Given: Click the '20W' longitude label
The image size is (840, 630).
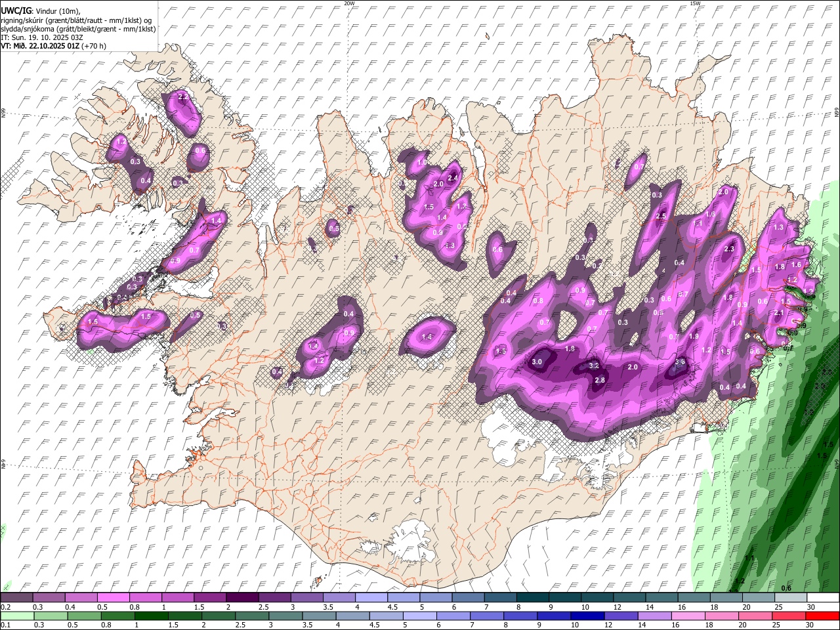Looking at the screenshot, I should pyautogui.click(x=349, y=3).
